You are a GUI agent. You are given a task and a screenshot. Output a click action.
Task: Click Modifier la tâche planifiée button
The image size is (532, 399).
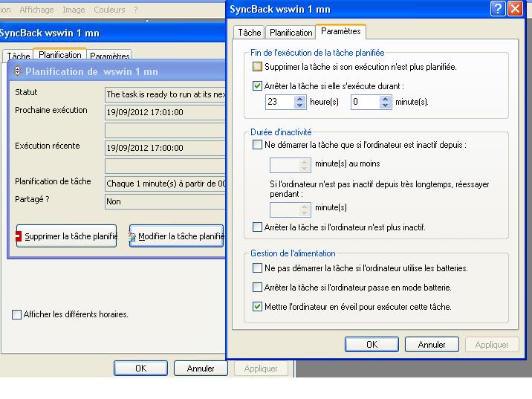pos(176,236)
